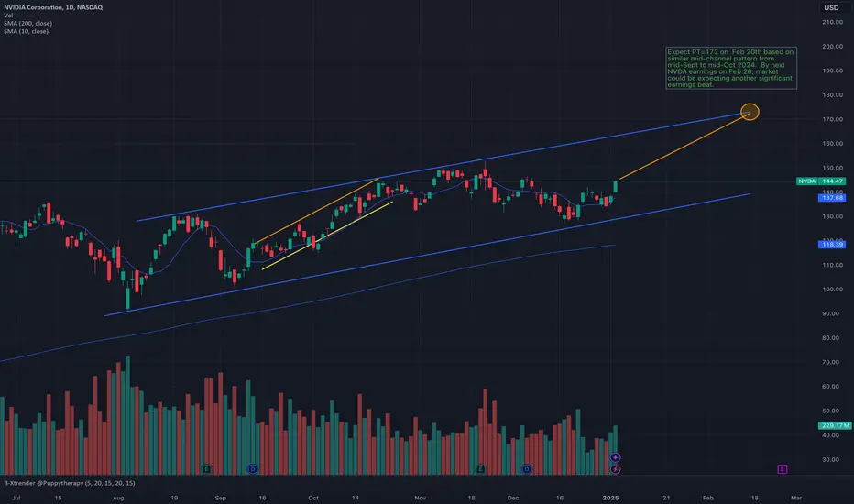
Task: Click the 'Mar' time axis label
Action: 796,498
